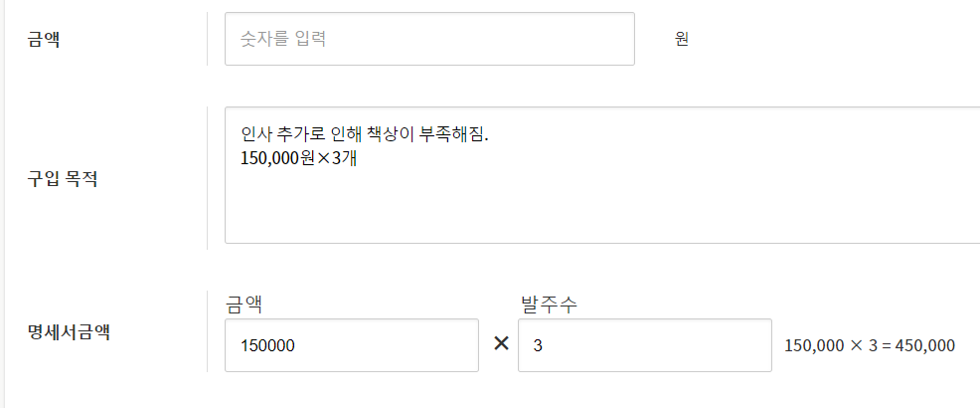Image resolution: width=980 pixels, height=408 pixels.
Task: Focus the 금액 field with 숫자를 입력 placeholder
Action: (x=429, y=40)
